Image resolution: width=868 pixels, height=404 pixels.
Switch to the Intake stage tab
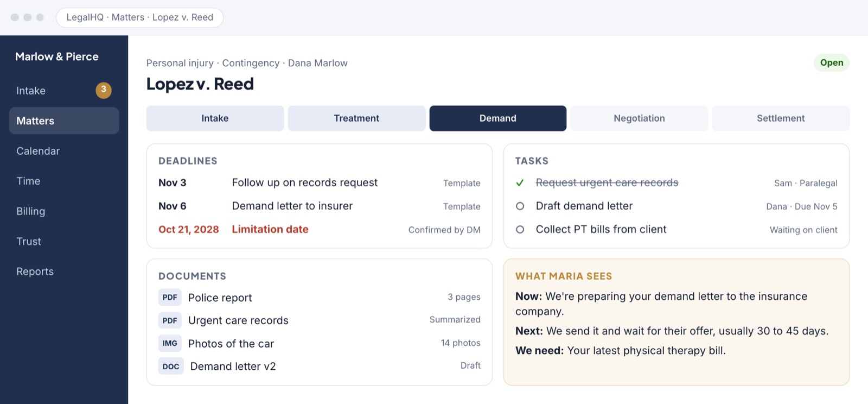pyautogui.click(x=215, y=118)
